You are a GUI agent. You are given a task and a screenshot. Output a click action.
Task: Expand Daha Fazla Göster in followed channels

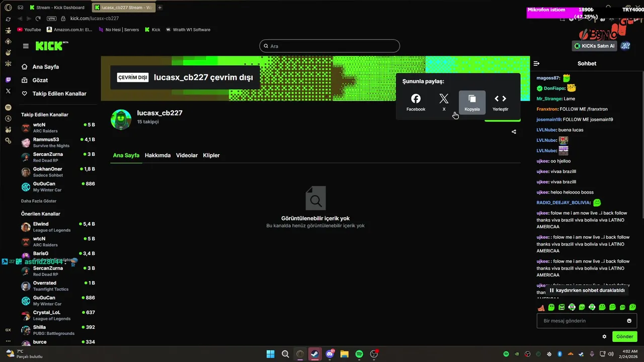39,201
